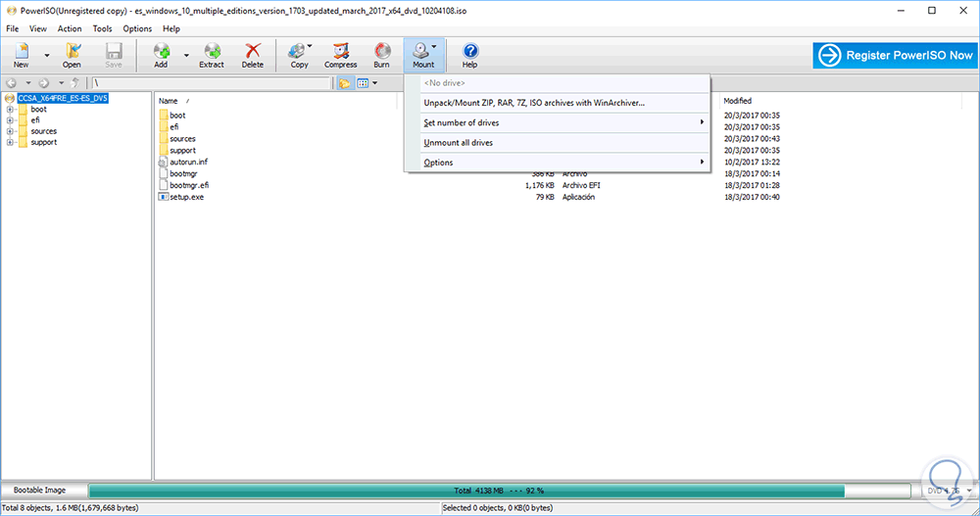Select CCSA_X64FRE_ES-ES_DV5 root tree node
This screenshot has width=980, height=516.
(63, 98)
